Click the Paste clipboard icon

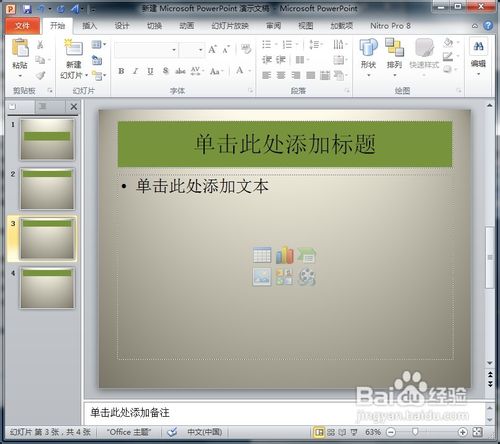(x=20, y=48)
